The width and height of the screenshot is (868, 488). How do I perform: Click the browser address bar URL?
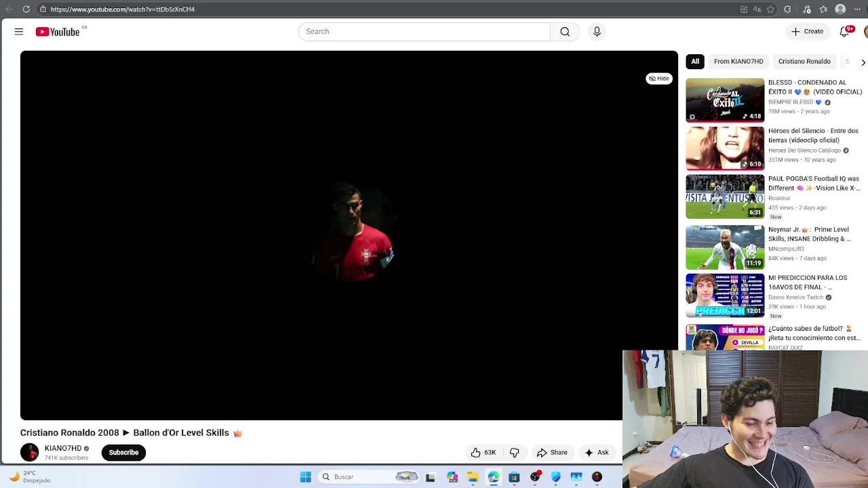122,9
